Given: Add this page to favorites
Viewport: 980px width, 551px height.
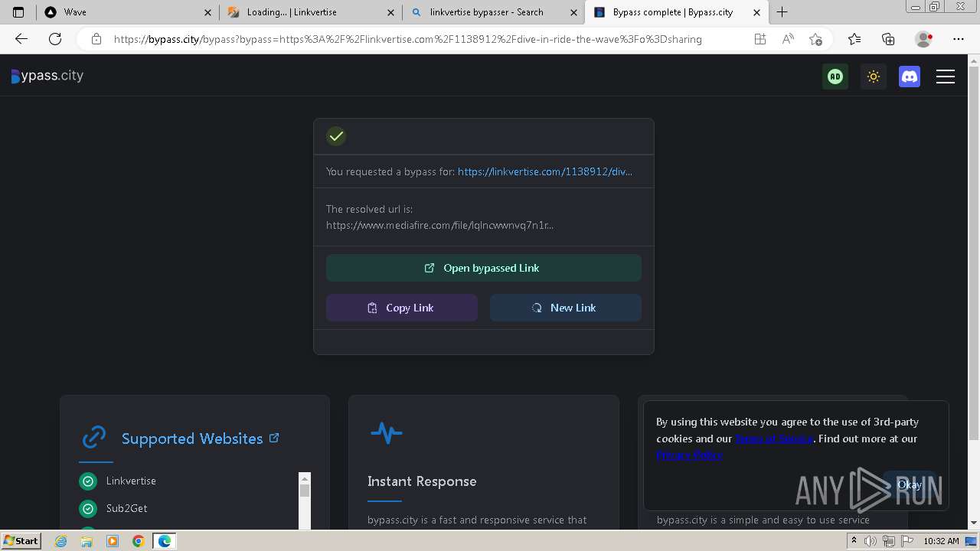Looking at the screenshot, I should [815, 39].
